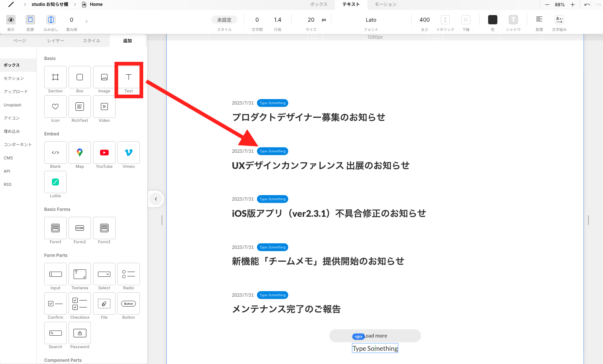The width and height of the screenshot is (603, 364).
Task: Insert a YouTube embed element
Action: [x=104, y=152]
